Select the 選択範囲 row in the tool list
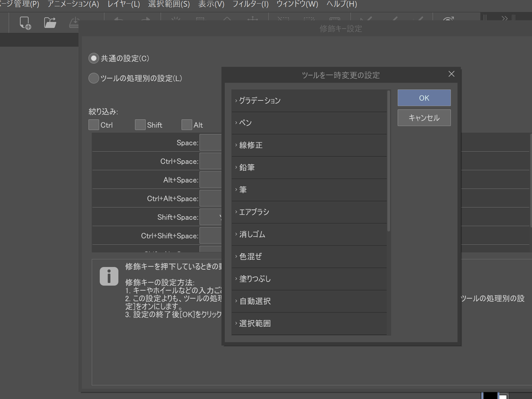Screen dimensions: 532x399 coord(309,324)
